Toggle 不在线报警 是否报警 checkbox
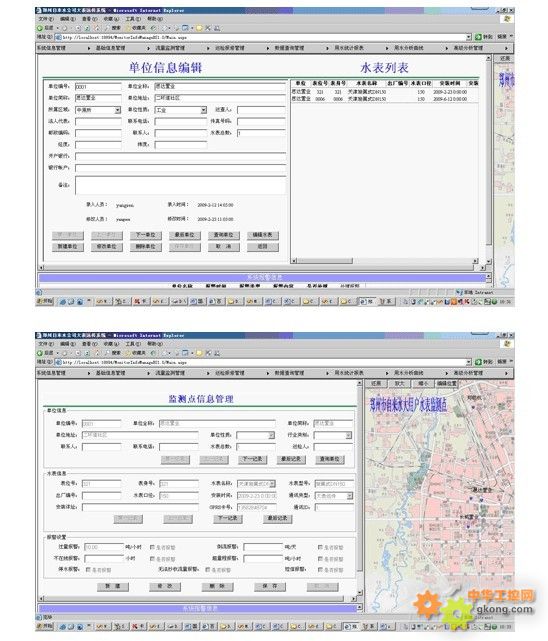 coord(152,558)
